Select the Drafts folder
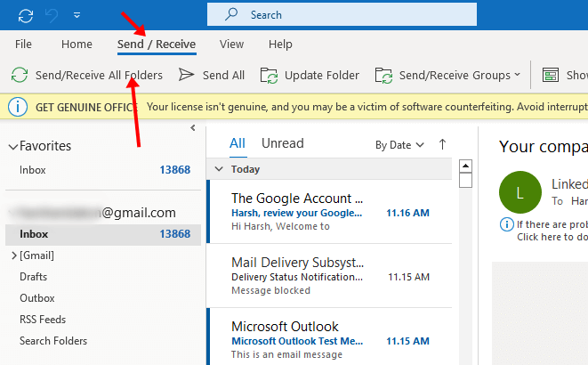The width and height of the screenshot is (588, 365). tap(34, 277)
